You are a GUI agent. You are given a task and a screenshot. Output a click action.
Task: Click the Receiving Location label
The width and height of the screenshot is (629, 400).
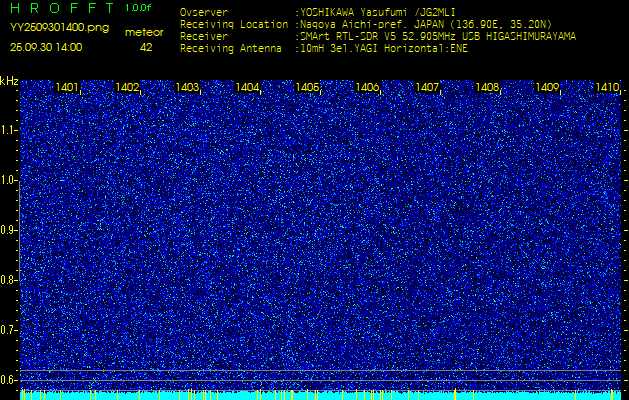click(234, 25)
